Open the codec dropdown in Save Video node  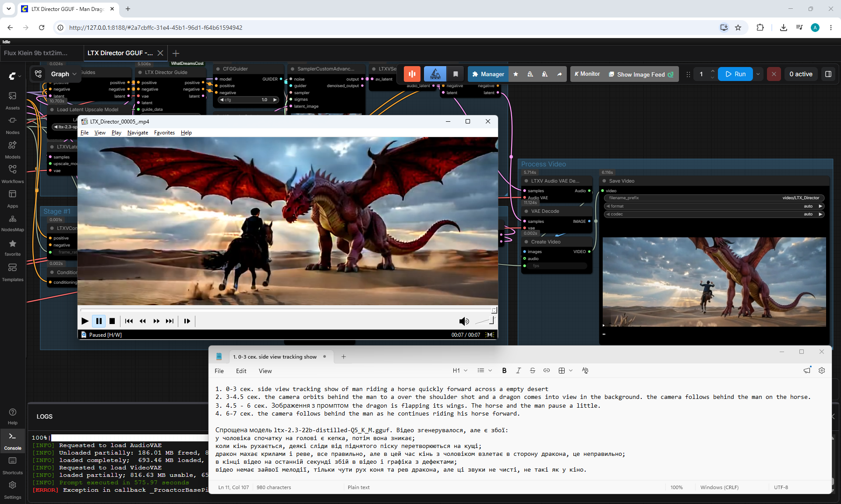[714, 214]
